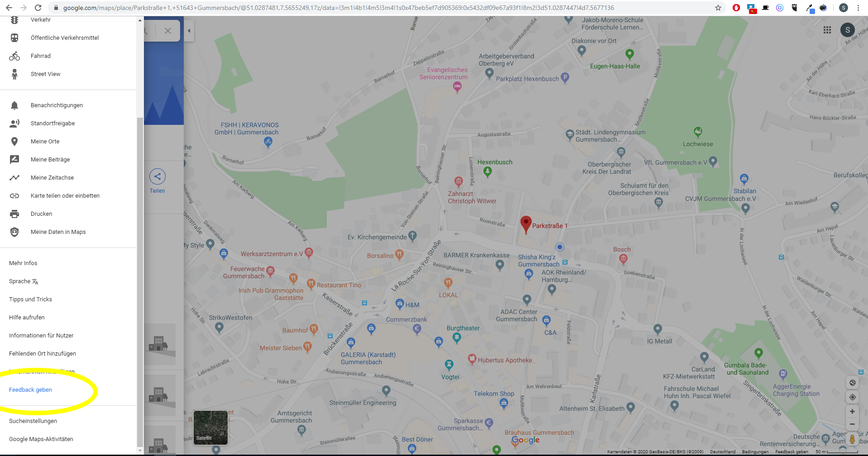Click the Meine Beiträge icon
Screen dimensions: 868x456
pos(14,160)
